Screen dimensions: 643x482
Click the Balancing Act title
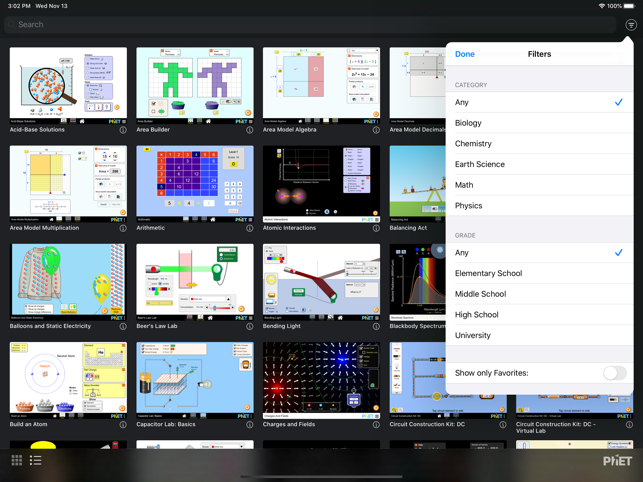(x=408, y=228)
